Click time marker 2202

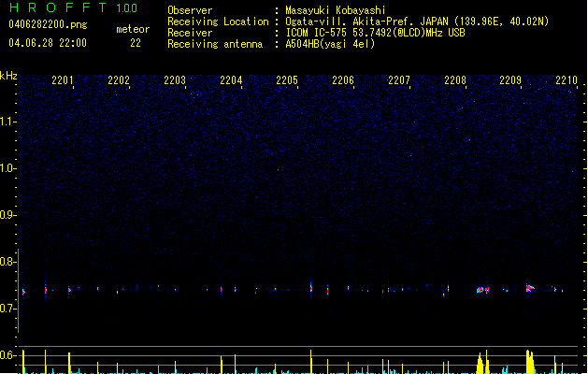(119, 79)
